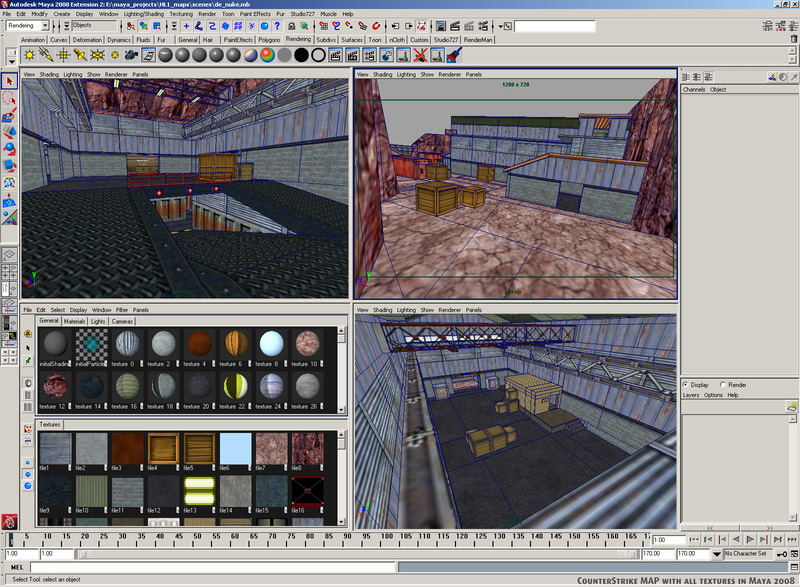Create a directional light from the shelf

46,55
